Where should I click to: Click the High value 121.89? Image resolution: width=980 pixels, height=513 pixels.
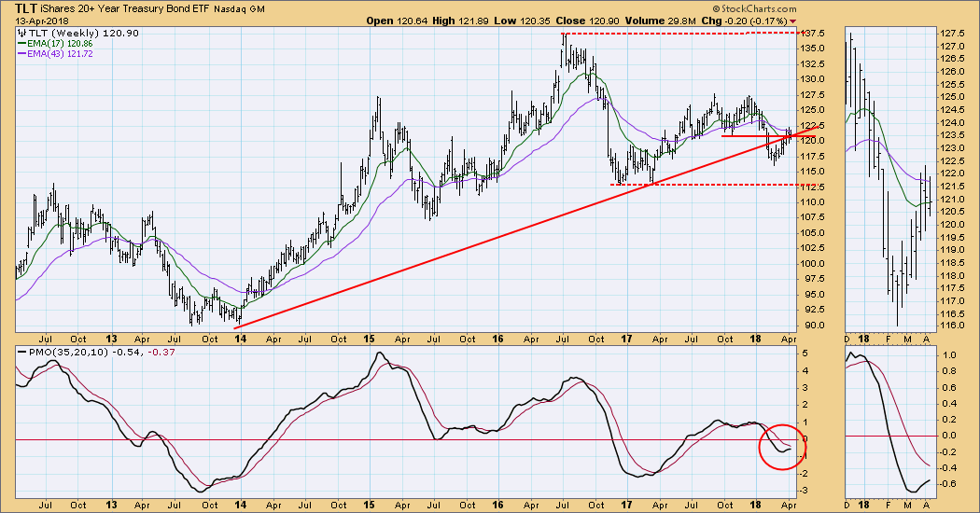pyautogui.click(x=474, y=21)
